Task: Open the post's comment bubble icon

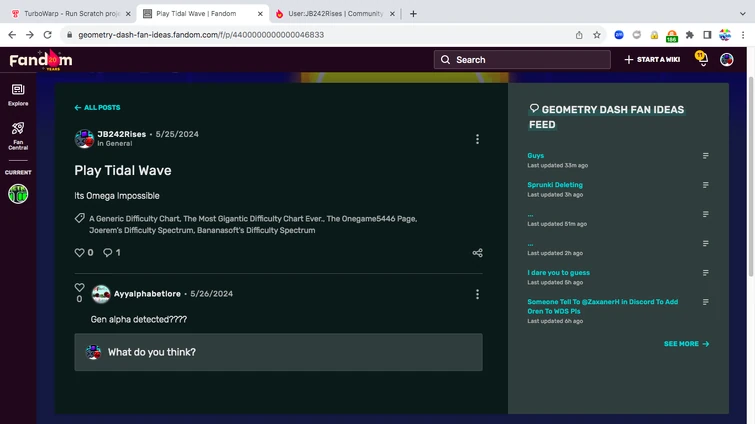Action: [107, 252]
